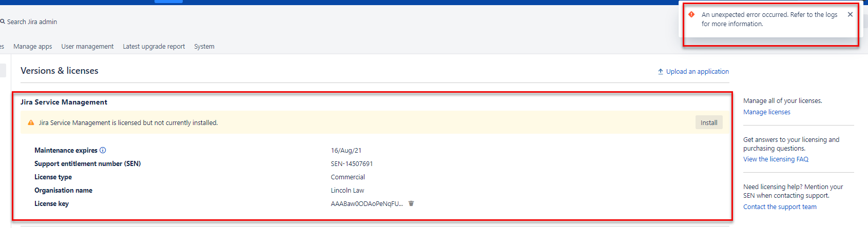
Task: Click the error message text in notification
Action: (x=769, y=19)
